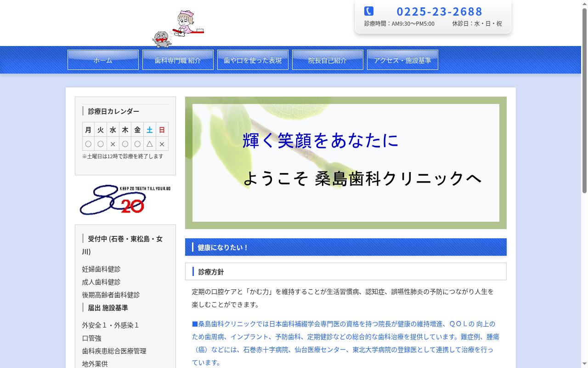Click 成人歯科健診 in sidebar
Viewport: 588px width, 368px height.
coord(101,282)
